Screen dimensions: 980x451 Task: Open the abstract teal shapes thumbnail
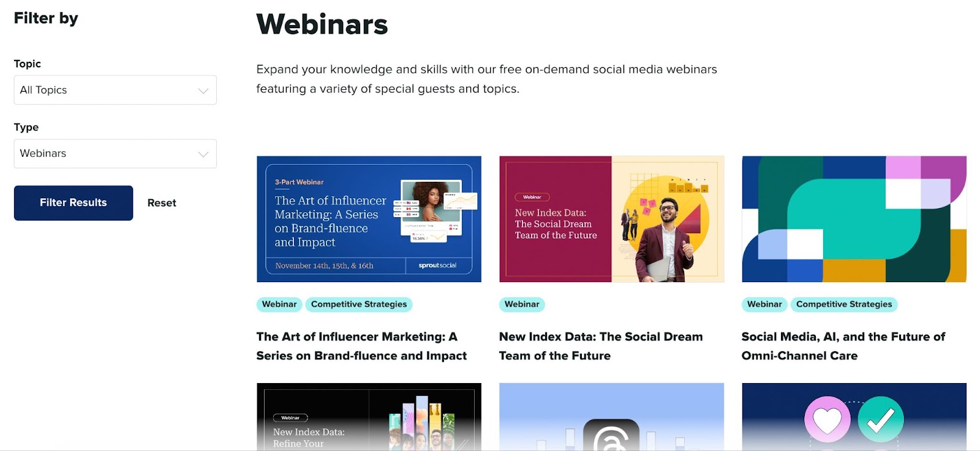[854, 219]
